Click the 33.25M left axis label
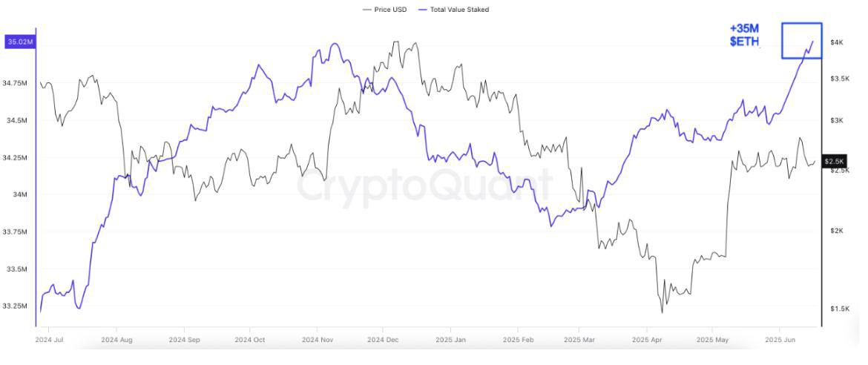This screenshot has height=365, width=868. click(14, 306)
